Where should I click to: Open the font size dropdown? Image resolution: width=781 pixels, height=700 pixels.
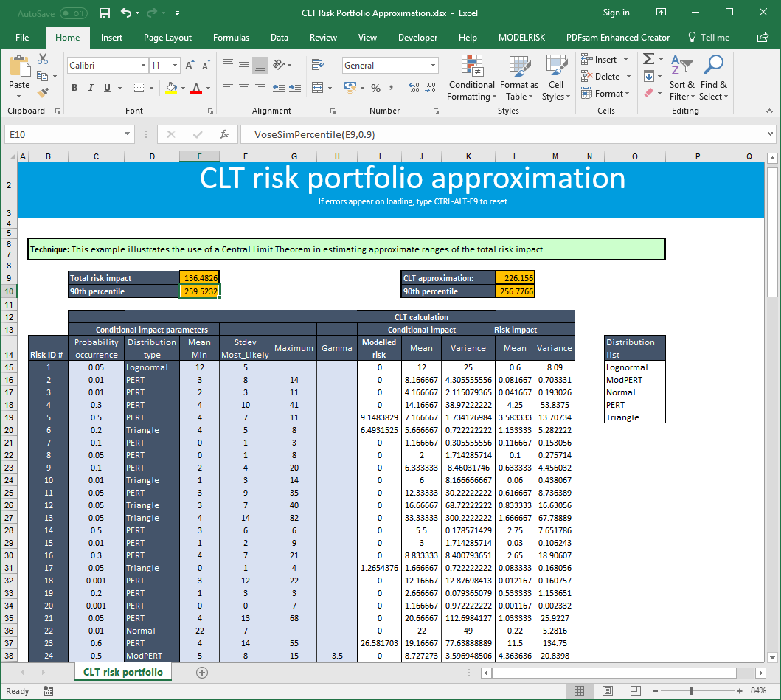[175, 65]
